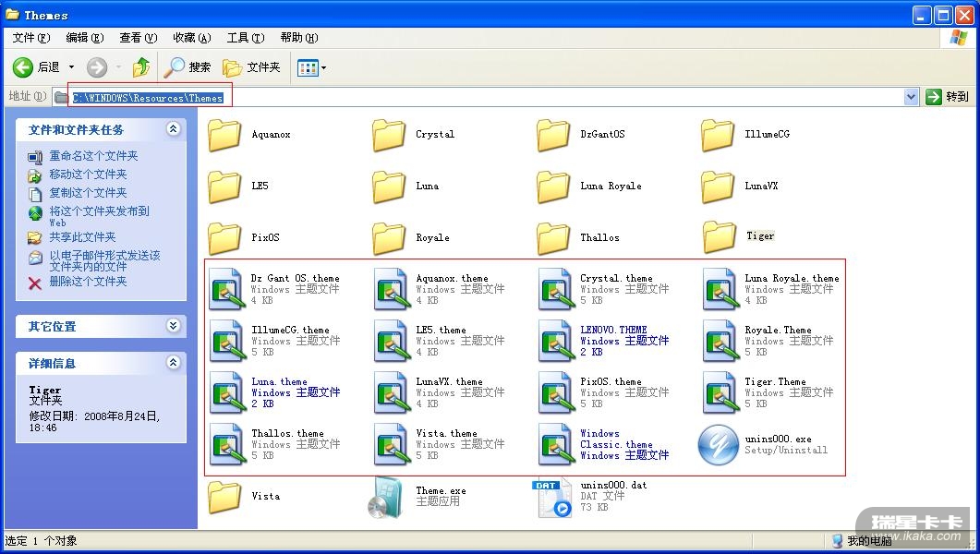Select the Luna folder

pyautogui.click(x=405, y=187)
